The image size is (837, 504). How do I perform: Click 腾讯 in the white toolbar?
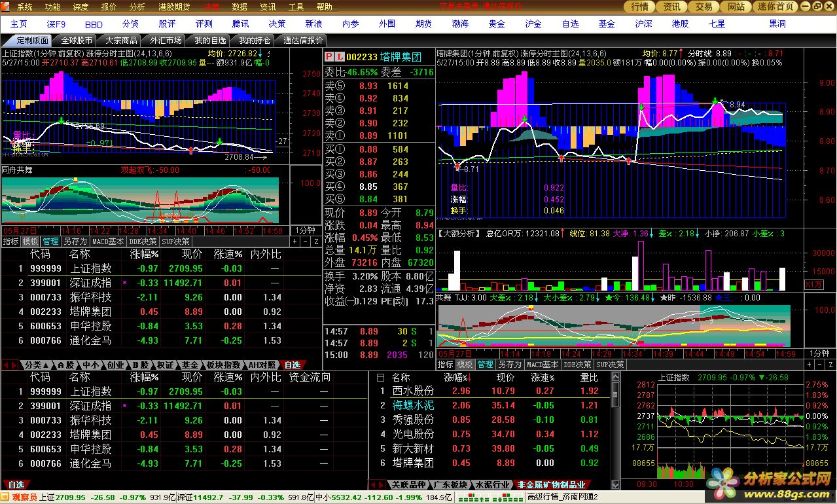(x=240, y=24)
